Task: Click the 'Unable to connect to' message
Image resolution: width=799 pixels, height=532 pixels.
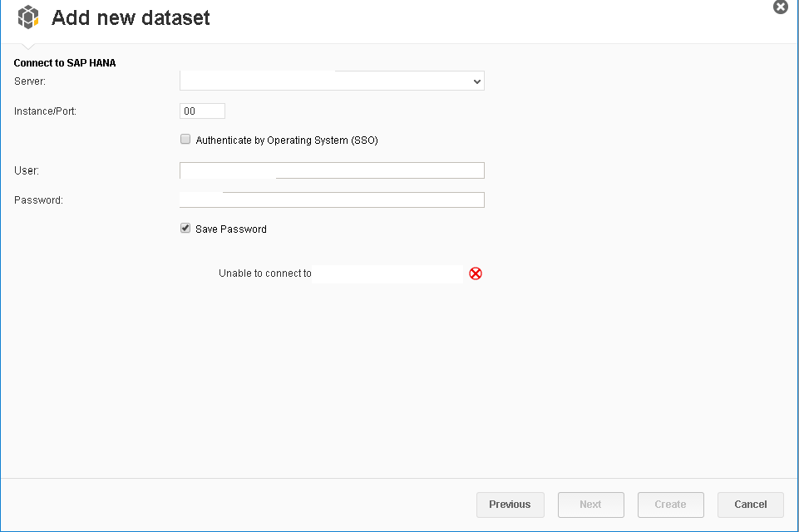Action: tap(265, 273)
